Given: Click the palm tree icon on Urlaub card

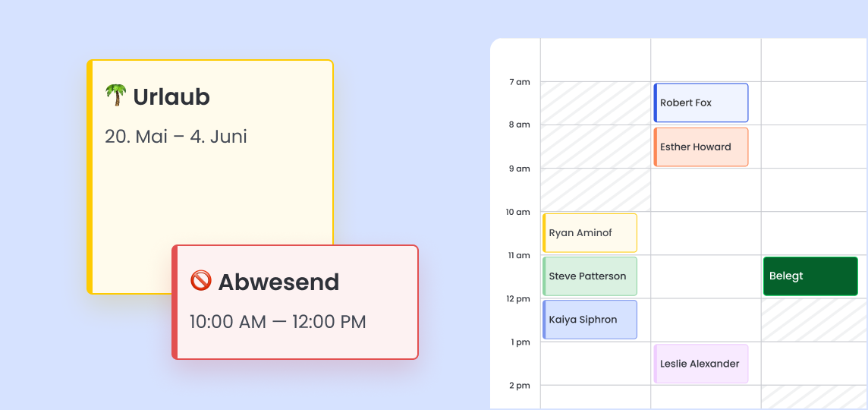Looking at the screenshot, I should (116, 96).
